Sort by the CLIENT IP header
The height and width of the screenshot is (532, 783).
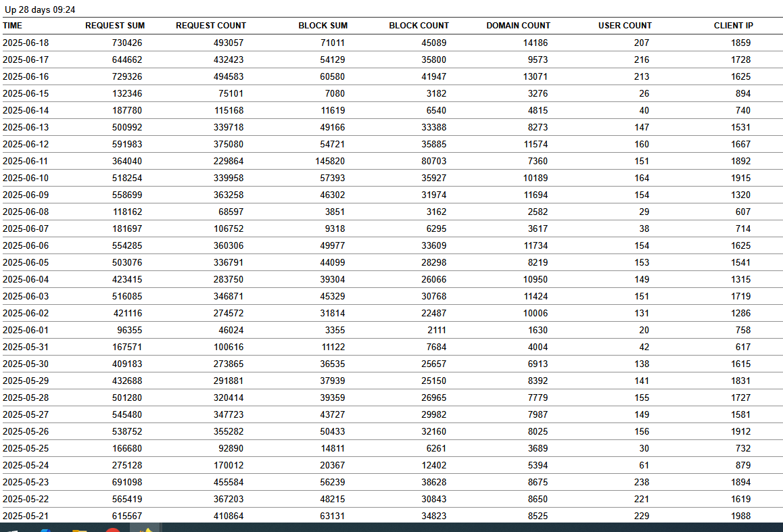pos(734,26)
